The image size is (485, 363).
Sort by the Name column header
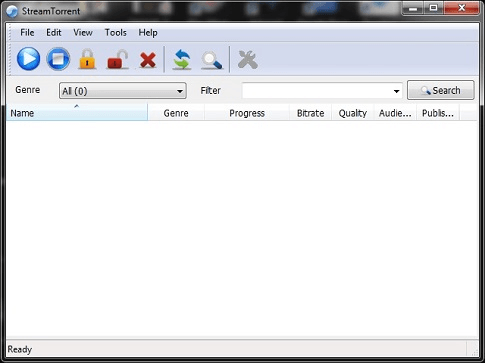click(77, 112)
